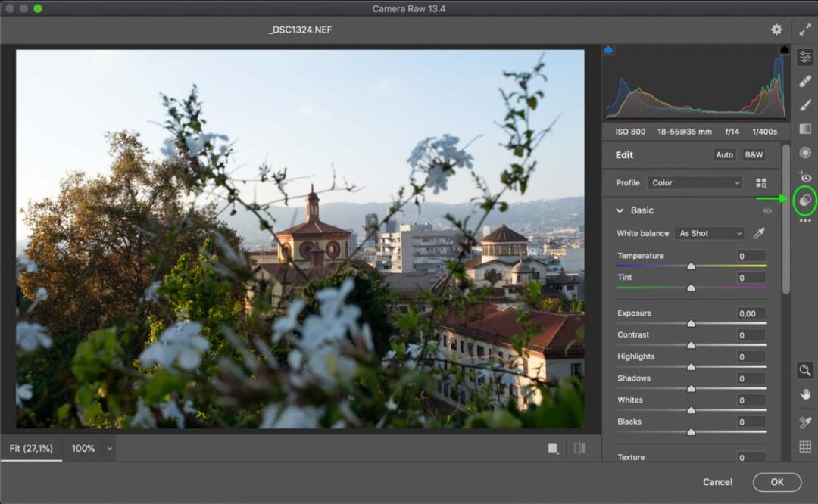Viewport: 818px width, 504px height.
Task: Open the Edit panel icon
Action: 805,54
